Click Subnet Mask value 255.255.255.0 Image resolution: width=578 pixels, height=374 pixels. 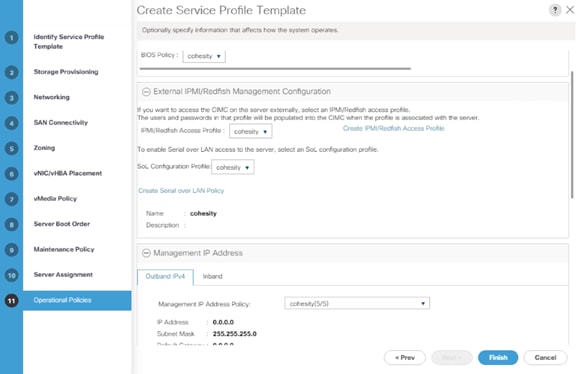[x=234, y=334]
